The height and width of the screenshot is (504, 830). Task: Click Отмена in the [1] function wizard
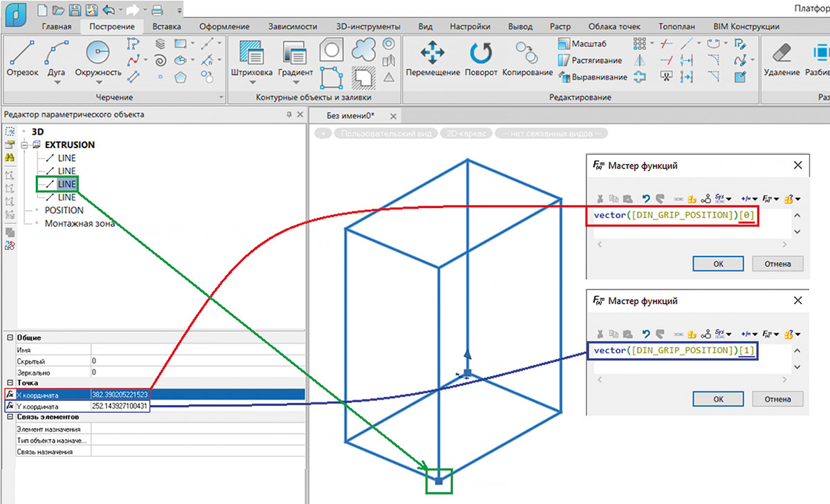tap(778, 399)
